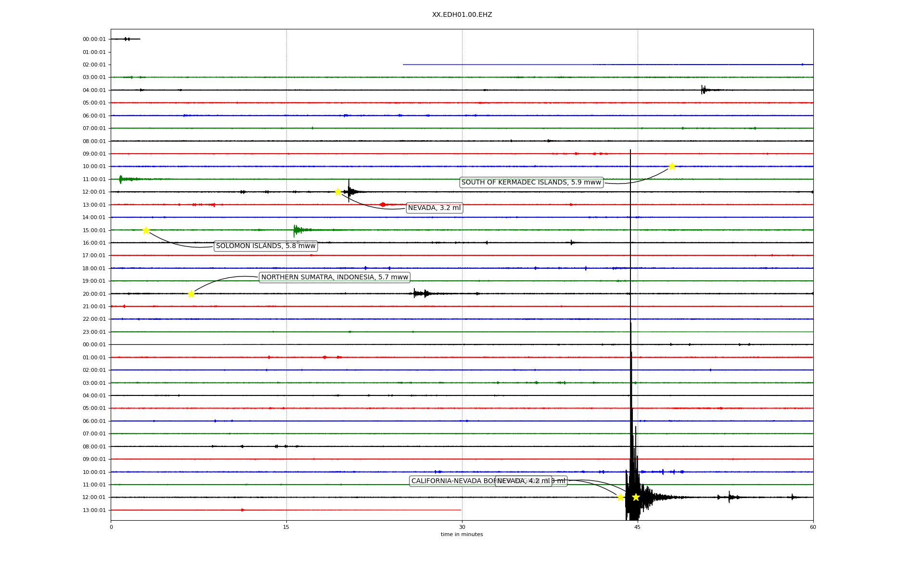Click the SOLOMON ISLANDS, 5.8 mww label

(x=266, y=246)
